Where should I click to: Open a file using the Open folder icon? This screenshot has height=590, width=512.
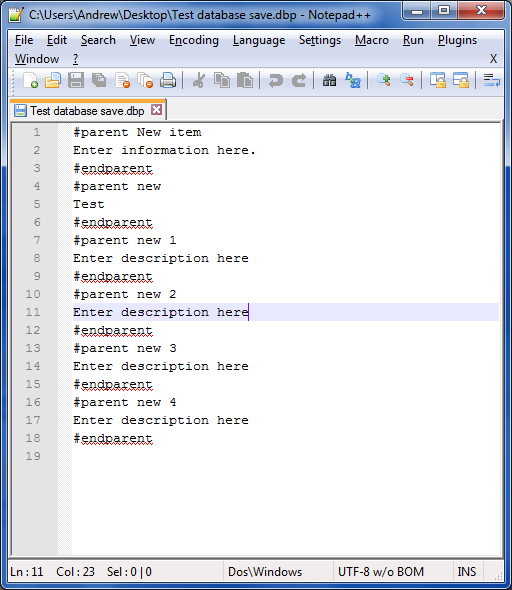coord(53,80)
